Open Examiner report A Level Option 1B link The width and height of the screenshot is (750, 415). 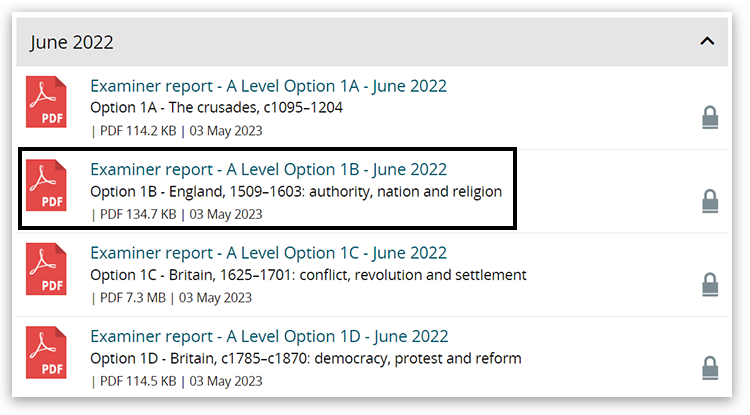pos(268,169)
